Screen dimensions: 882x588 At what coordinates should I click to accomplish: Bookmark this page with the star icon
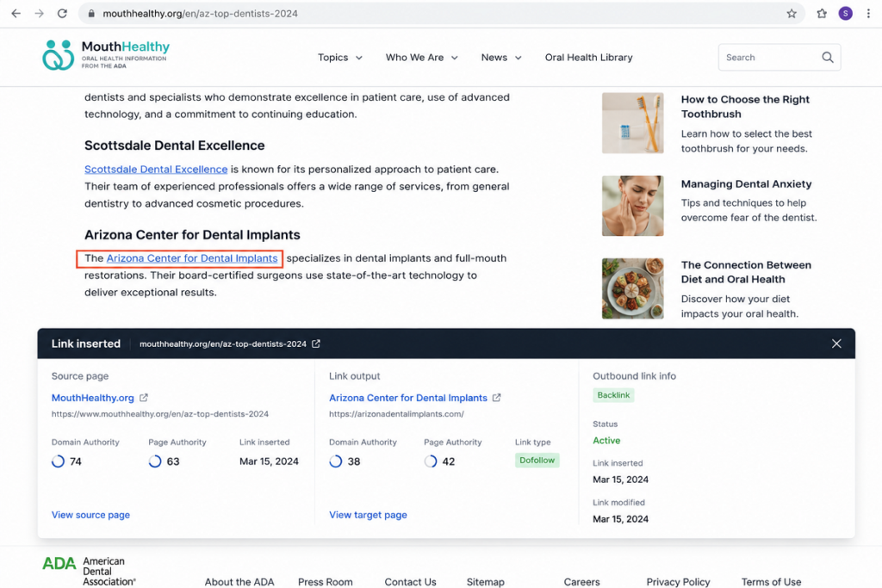792,14
